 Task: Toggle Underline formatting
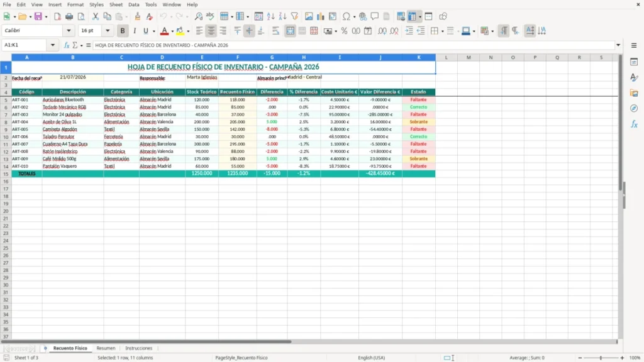[x=145, y=31]
